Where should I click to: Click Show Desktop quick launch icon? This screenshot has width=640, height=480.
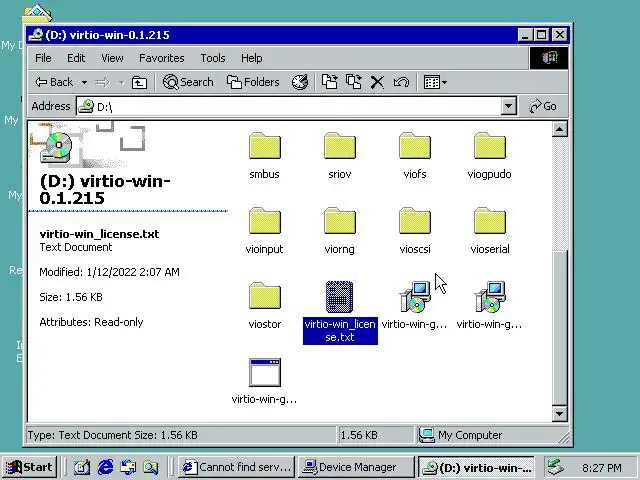pyautogui.click(x=82, y=467)
